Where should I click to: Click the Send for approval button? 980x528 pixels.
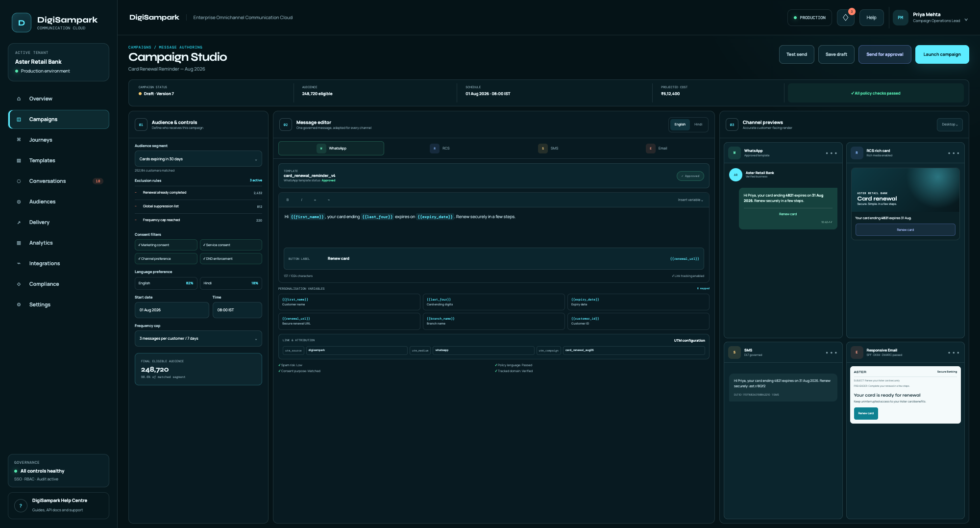(884, 54)
